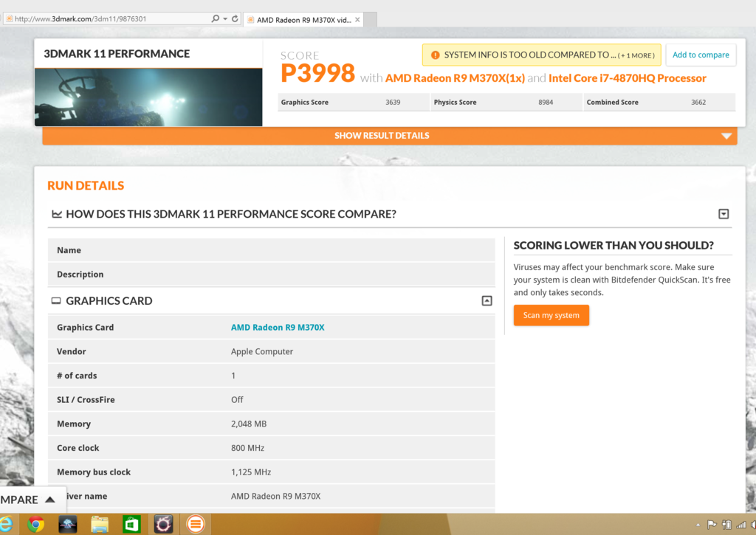Click the RUN DETAILS heading
Screen dimensions: 756x535
[x=86, y=185]
